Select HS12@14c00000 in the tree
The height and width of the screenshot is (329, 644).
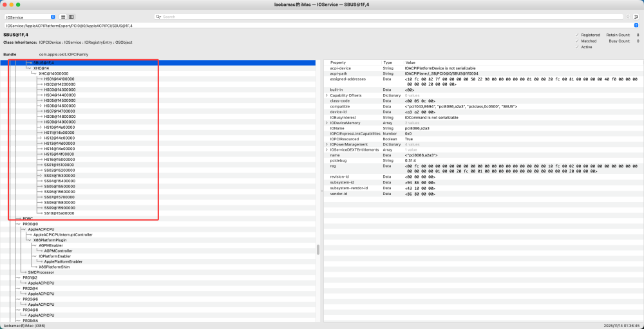point(59,138)
